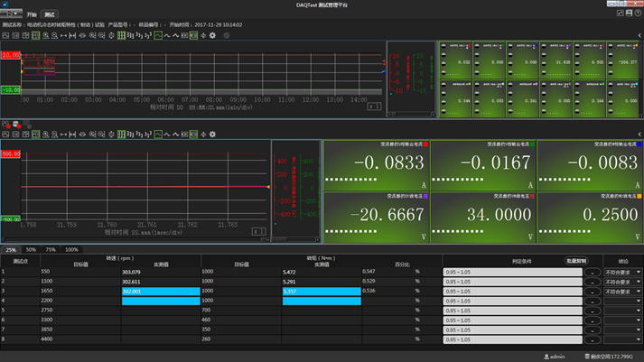Click the help question mark icon
The height and width of the screenshot is (362, 644).
[638, 14]
